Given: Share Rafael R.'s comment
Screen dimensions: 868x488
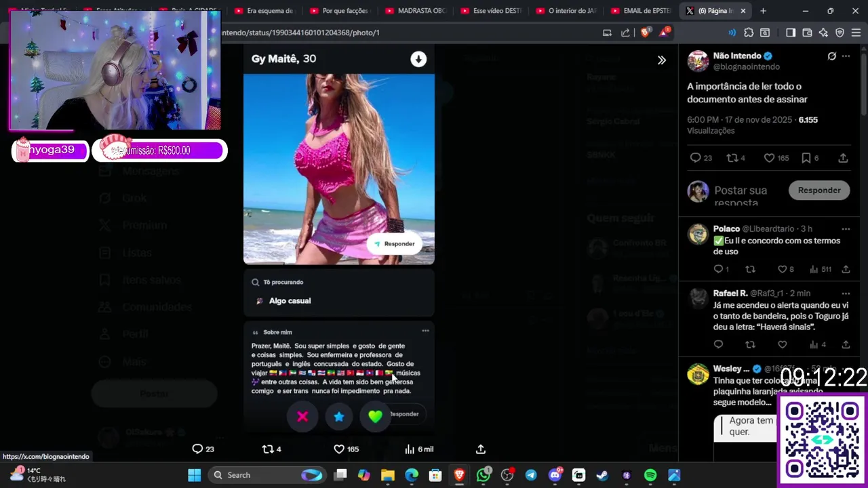Looking at the screenshot, I should [x=846, y=344].
